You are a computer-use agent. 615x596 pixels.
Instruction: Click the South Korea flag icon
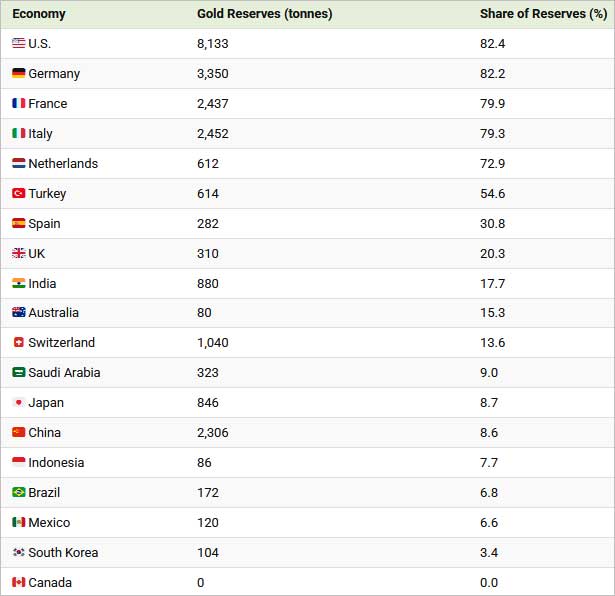point(18,552)
